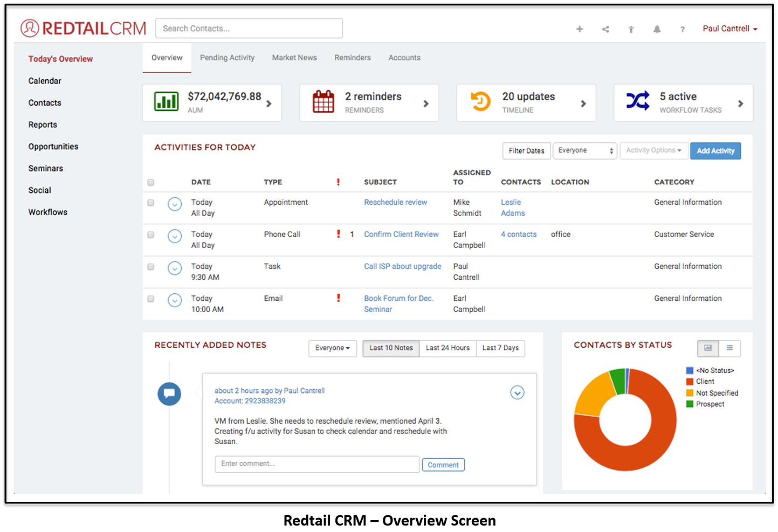The width and height of the screenshot is (778, 532).
Task: Click the help question mark icon
Action: [x=683, y=29]
